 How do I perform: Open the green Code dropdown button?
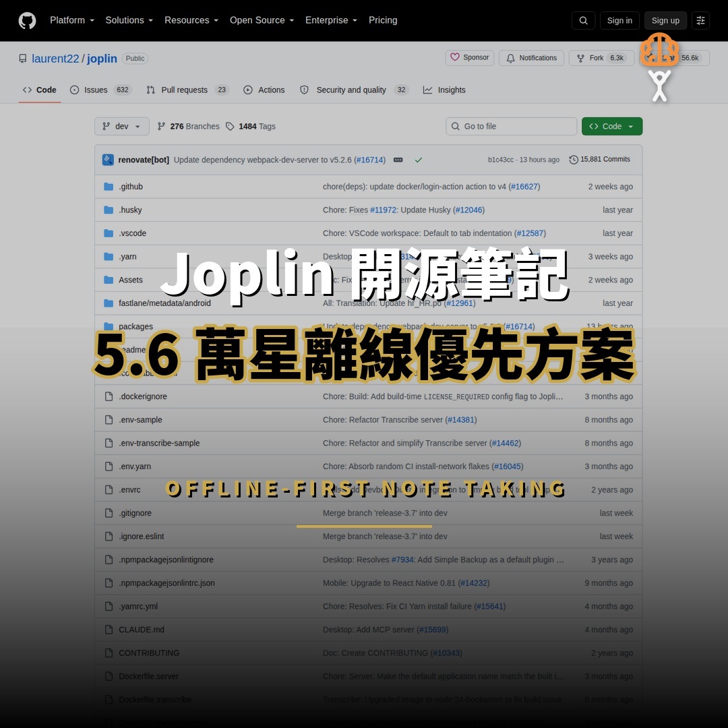pos(612,126)
